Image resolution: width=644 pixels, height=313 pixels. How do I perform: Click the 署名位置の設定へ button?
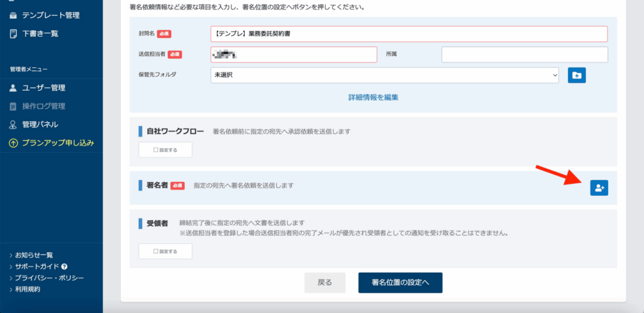click(401, 283)
